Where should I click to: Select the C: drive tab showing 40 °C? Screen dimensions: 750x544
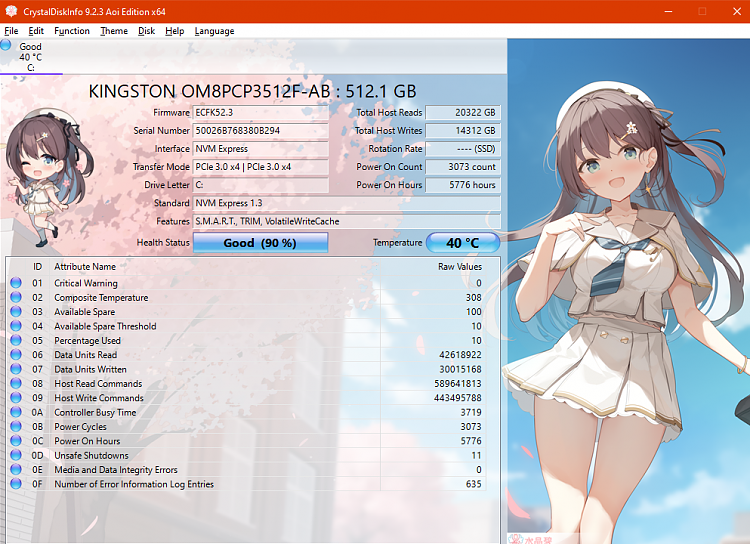click(31, 57)
